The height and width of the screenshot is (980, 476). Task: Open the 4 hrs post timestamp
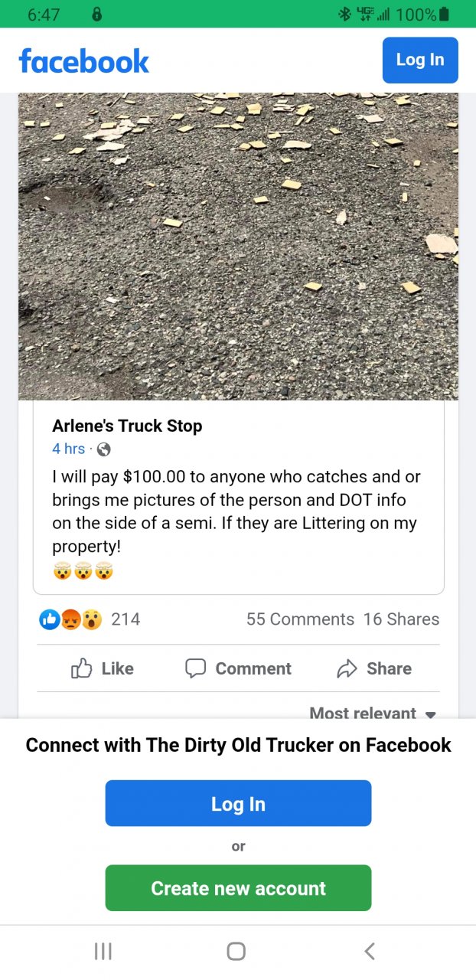pos(68,449)
